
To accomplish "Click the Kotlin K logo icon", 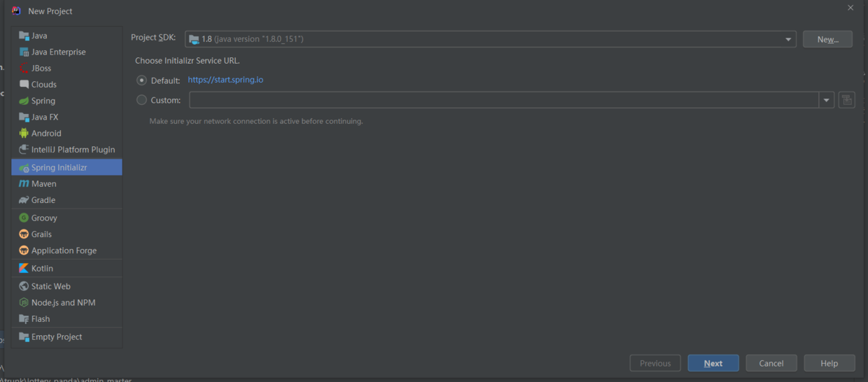I will (24, 268).
